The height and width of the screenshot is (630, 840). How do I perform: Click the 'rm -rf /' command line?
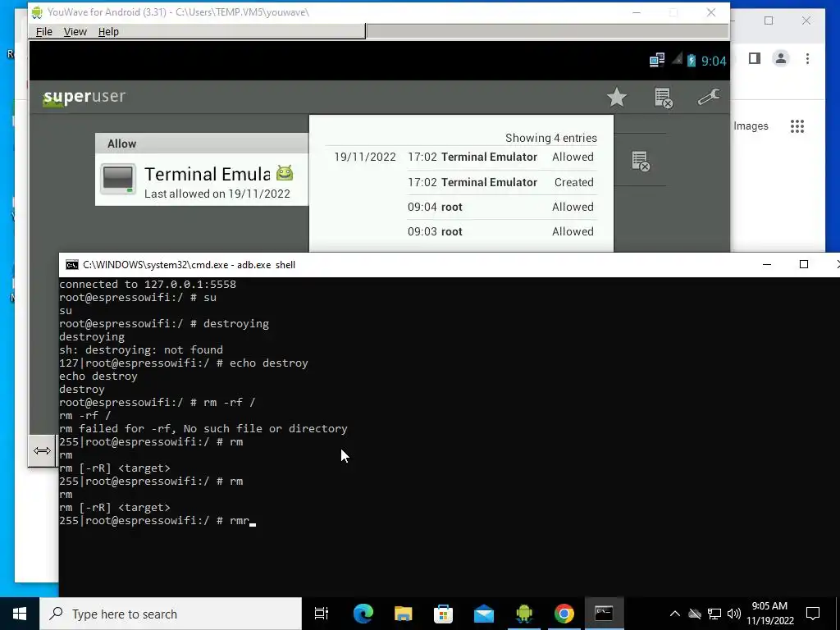tap(157, 402)
